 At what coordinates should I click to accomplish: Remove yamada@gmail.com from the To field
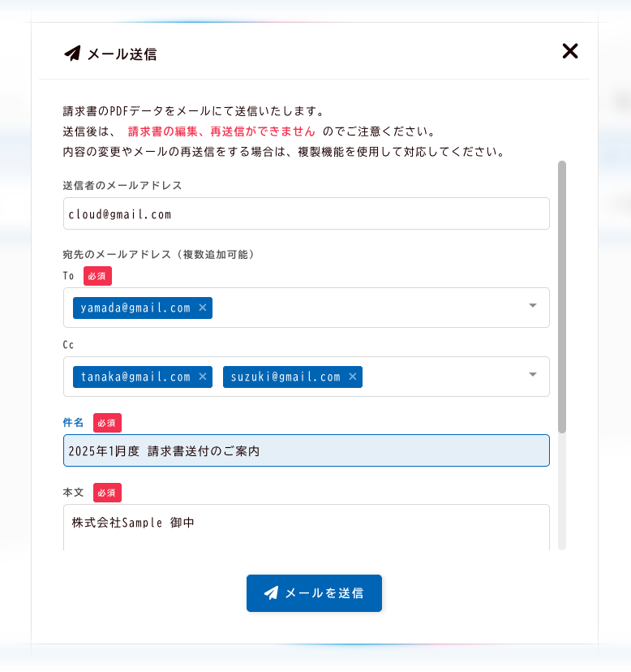coord(203,308)
